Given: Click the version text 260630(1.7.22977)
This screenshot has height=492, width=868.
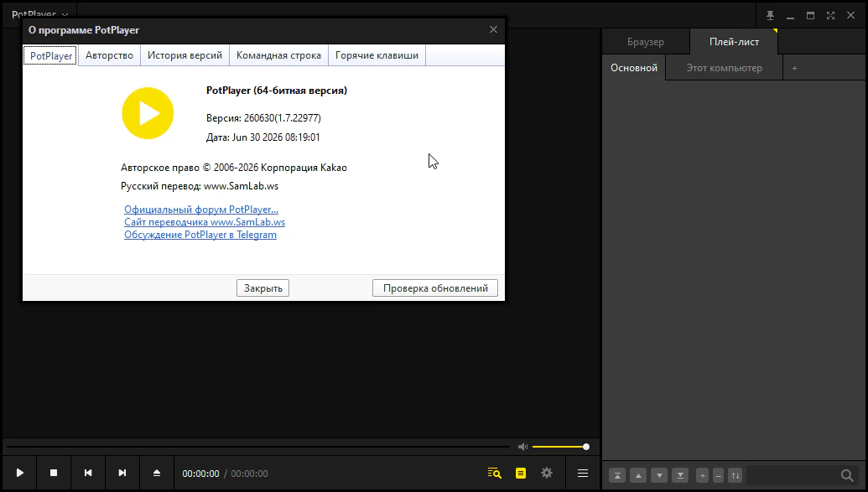Looking at the screenshot, I should [283, 118].
